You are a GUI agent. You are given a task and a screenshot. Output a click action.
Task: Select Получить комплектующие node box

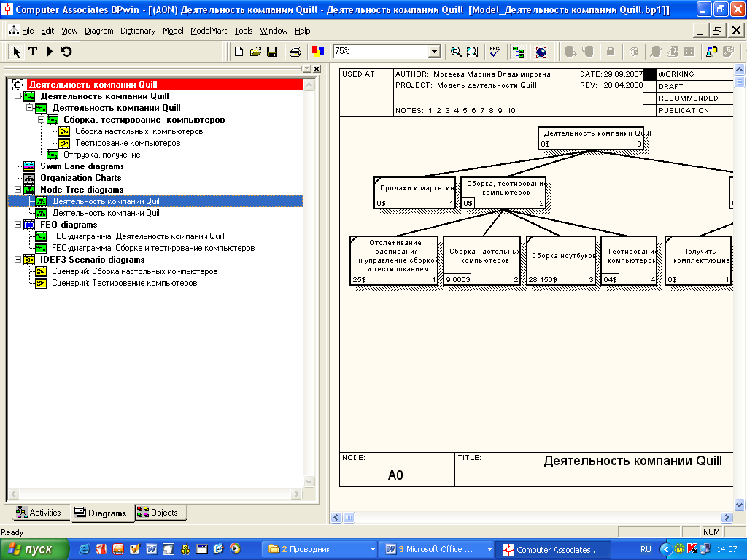[x=698, y=260]
